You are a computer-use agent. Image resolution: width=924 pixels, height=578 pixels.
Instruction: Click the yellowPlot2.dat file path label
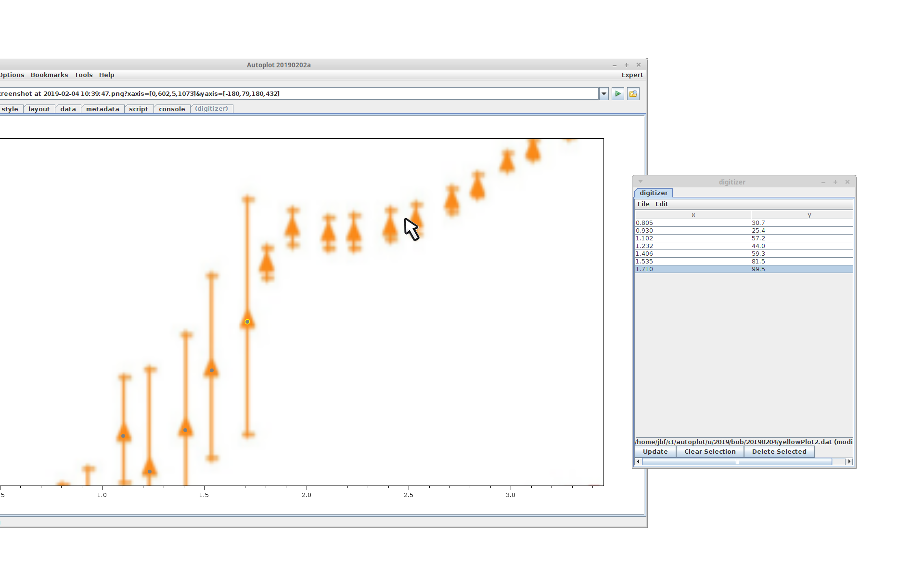pyautogui.click(x=744, y=442)
